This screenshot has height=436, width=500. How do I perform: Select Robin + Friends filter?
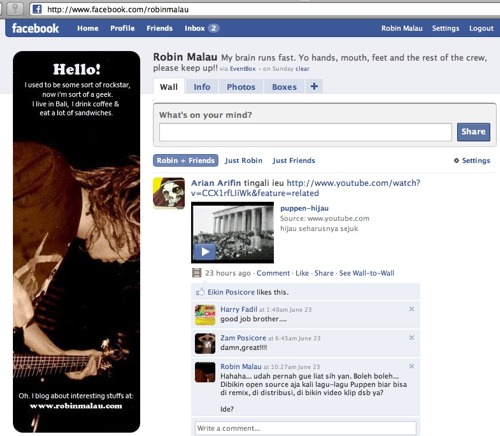[x=186, y=160]
